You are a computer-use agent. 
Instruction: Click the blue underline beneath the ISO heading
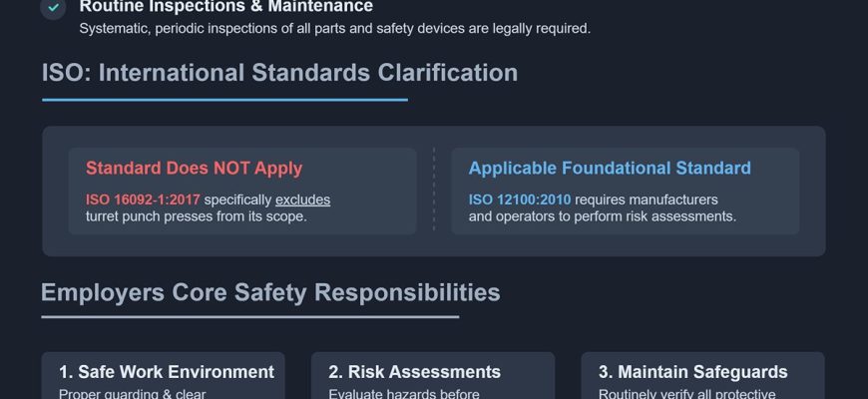tap(224, 100)
